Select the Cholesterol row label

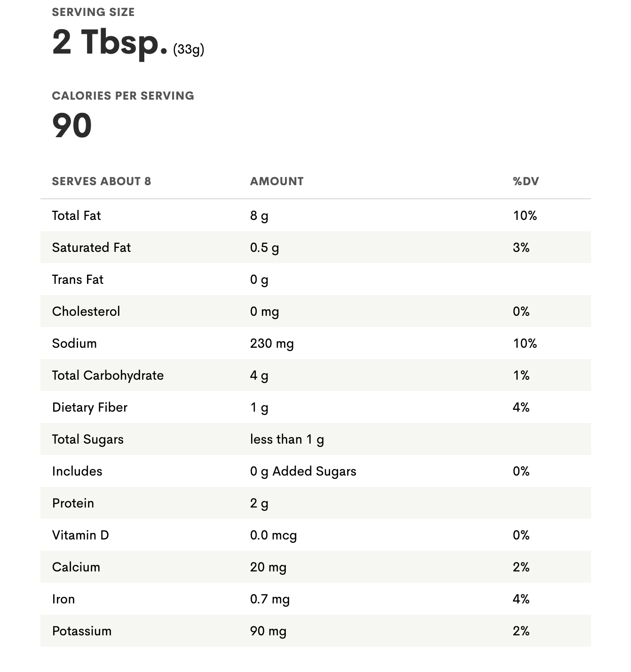(86, 311)
